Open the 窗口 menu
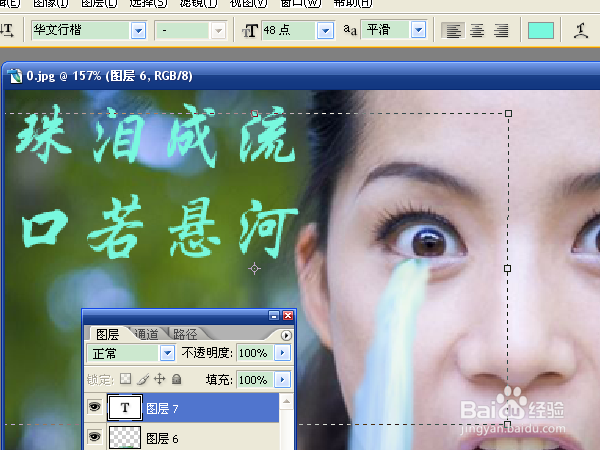Viewport: 600px width, 450px height. [x=300, y=3]
